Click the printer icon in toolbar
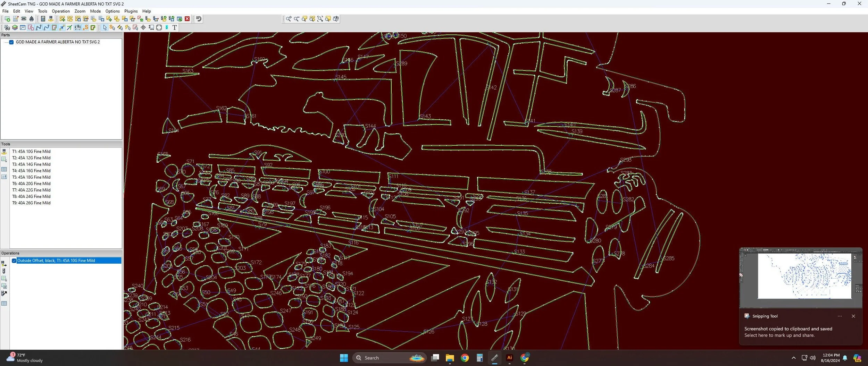The height and width of the screenshot is (366, 868). (24, 19)
